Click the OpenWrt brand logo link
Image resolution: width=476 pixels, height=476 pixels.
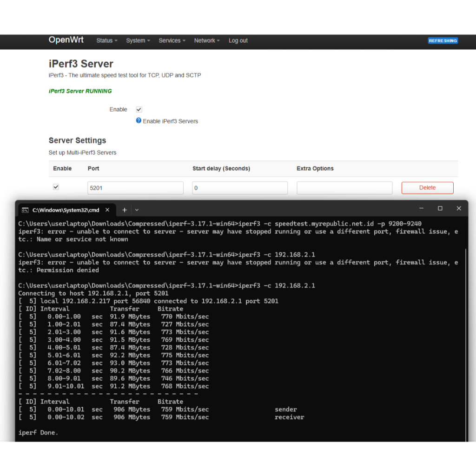pos(66,40)
